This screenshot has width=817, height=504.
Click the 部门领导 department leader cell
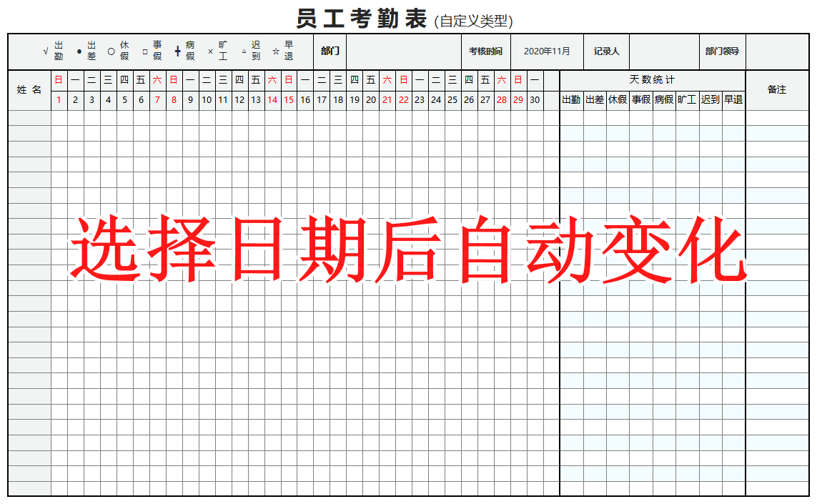pyautogui.click(x=721, y=51)
